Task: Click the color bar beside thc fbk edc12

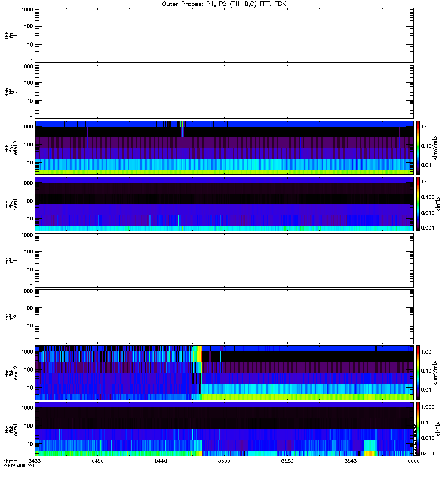Action: [418, 372]
